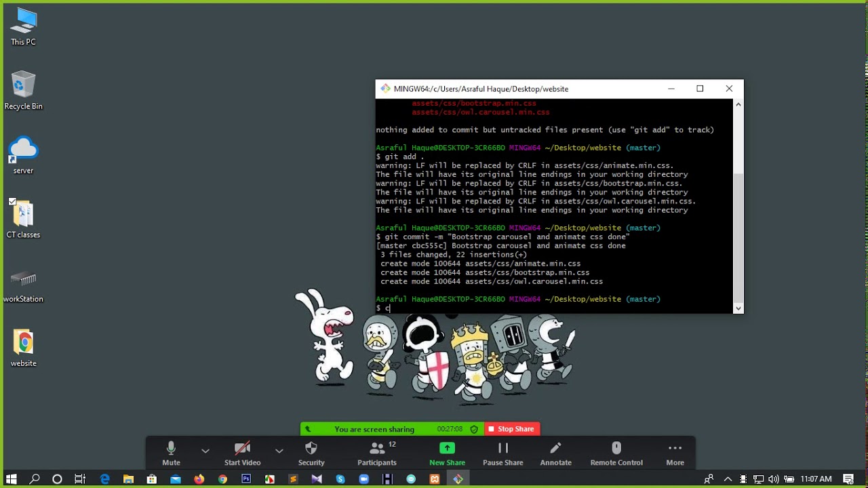
Task: Show hidden system tray icons
Action: pyautogui.click(x=728, y=479)
